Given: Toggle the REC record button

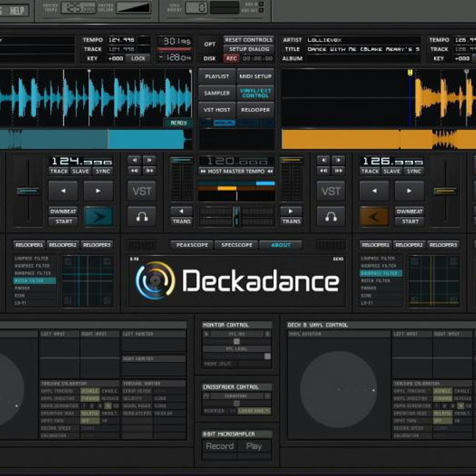Looking at the screenshot, I should [231, 58].
